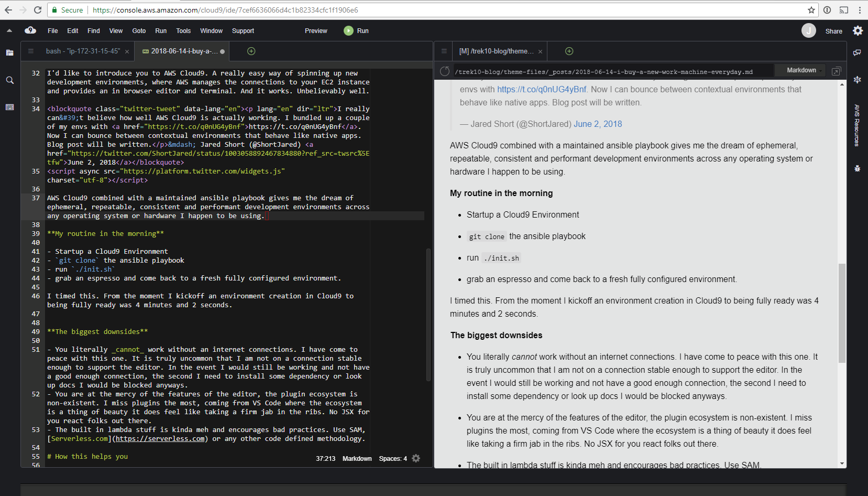Open the commands panel icon in the left sidebar
This screenshot has height=496, width=868.
pyautogui.click(x=9, y=107)
